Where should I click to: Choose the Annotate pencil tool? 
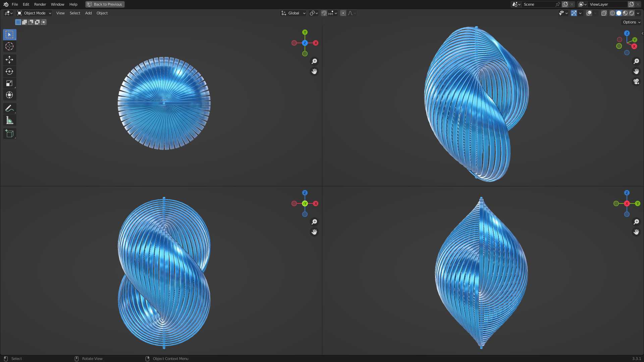9,108
